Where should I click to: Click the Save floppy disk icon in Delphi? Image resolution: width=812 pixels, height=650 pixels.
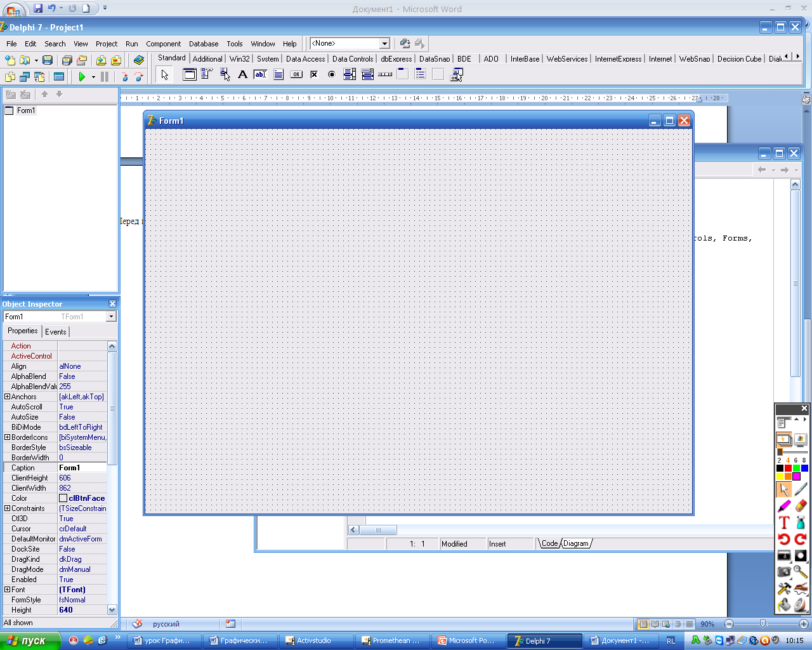pyautogui.click(x=48, y=60)
